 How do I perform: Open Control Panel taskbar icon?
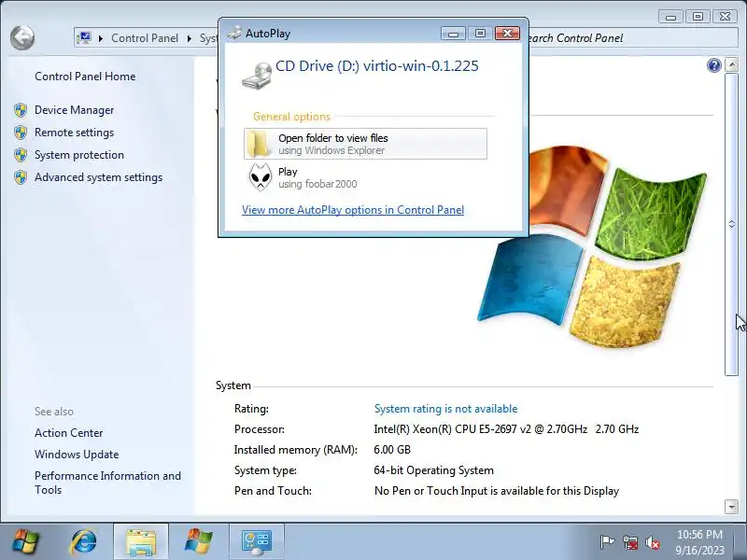256,542
